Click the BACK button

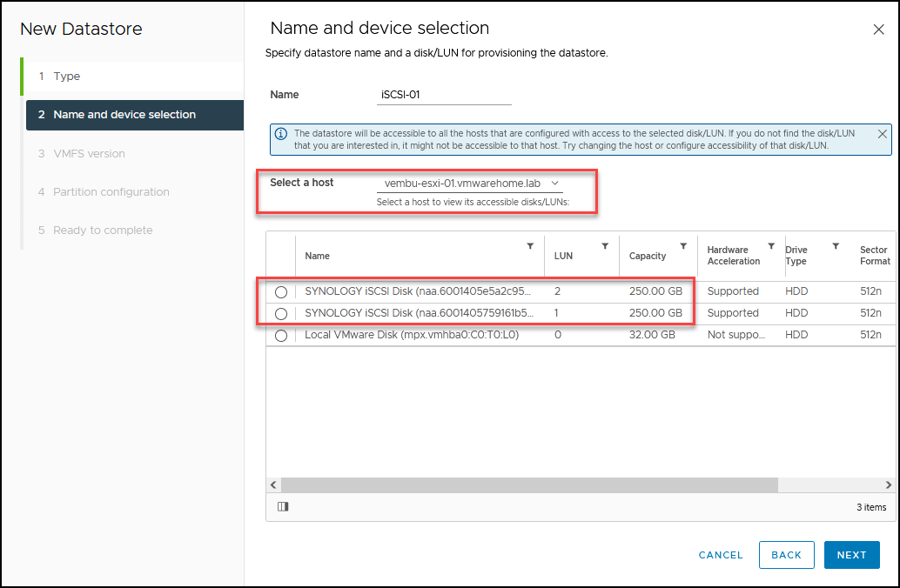point(786,555)
